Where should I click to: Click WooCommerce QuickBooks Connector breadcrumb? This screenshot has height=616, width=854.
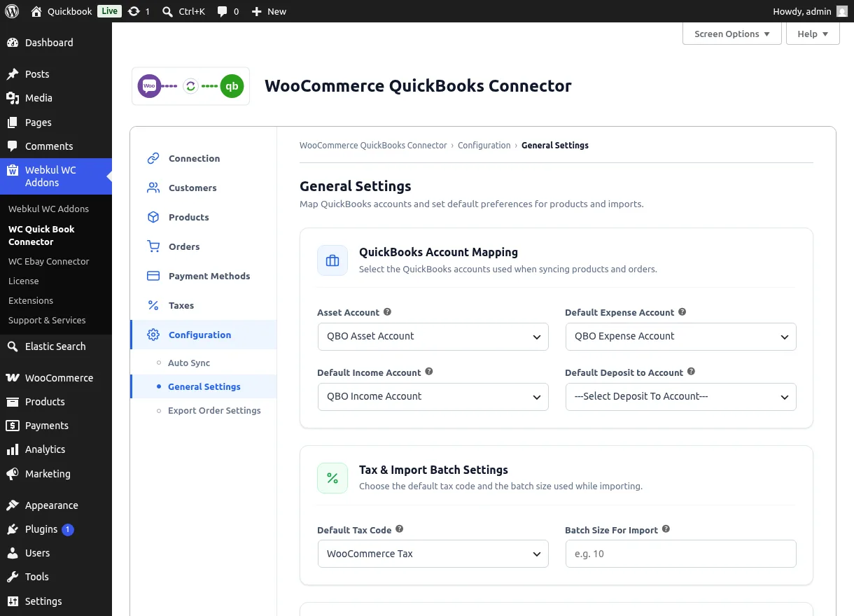click(x=373, y=146)
